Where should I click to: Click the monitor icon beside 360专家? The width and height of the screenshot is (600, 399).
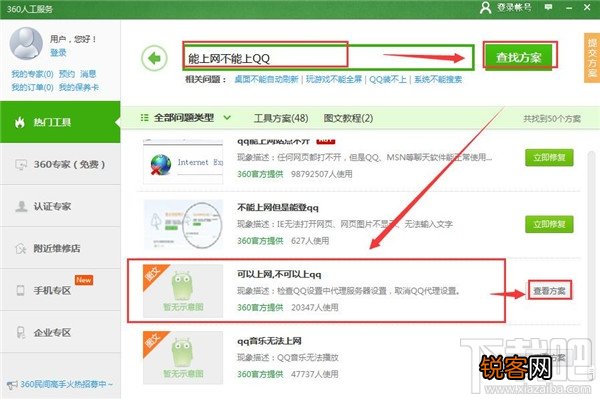(21, 164)
